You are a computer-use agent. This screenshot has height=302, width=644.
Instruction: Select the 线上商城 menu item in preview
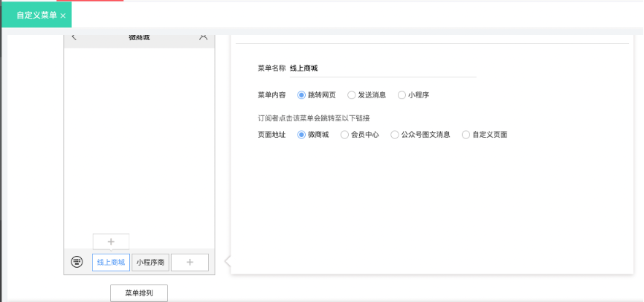point(111,262)
